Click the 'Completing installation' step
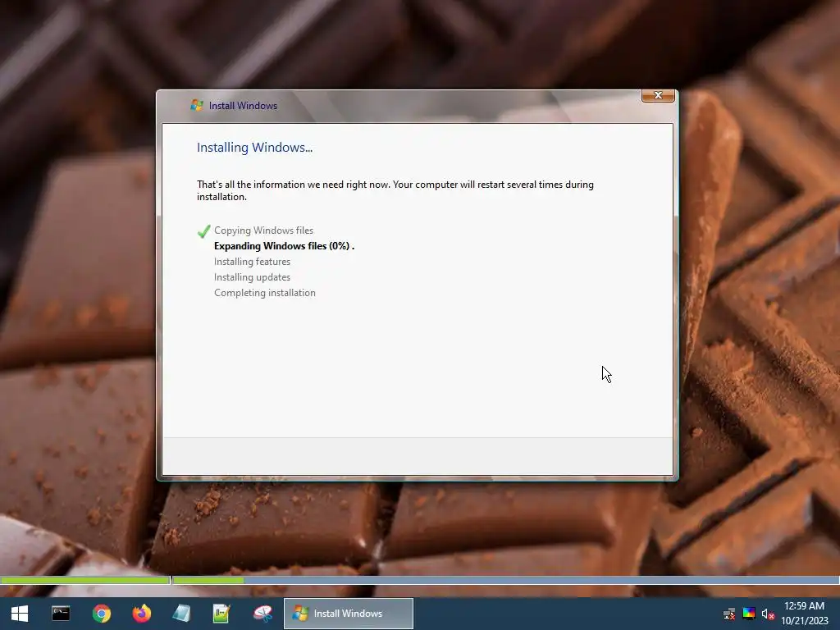The width and height of the screenshot is (840, 630). click(265, 293)
